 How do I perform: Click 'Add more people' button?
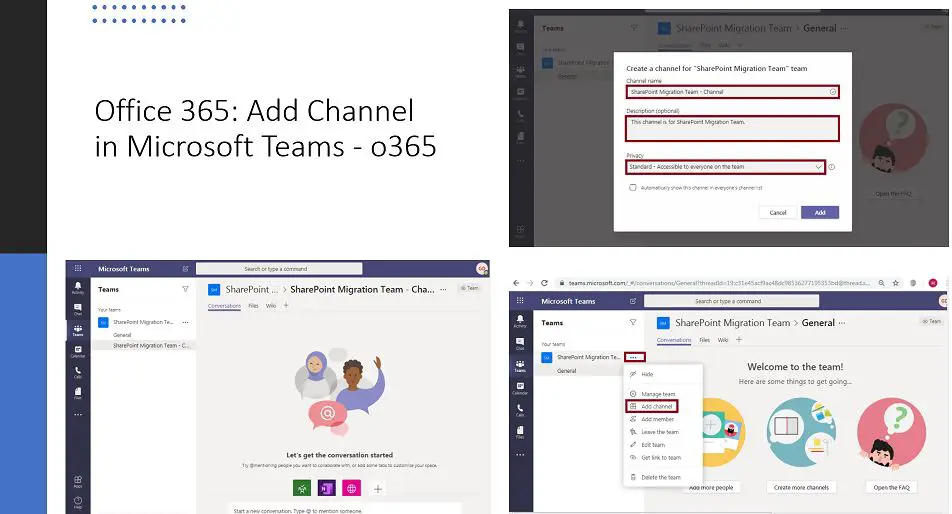[711, 487]
